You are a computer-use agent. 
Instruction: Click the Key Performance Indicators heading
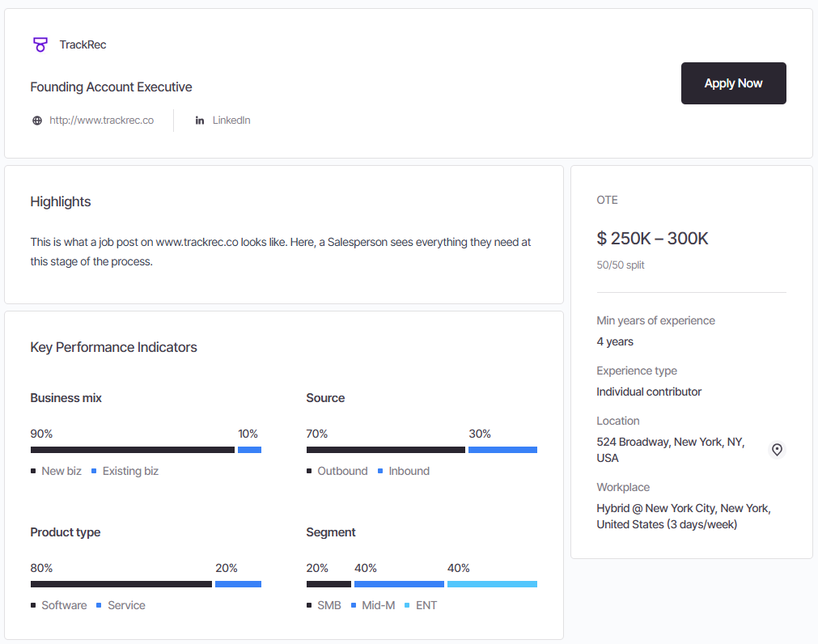pyautogui.click(x=114, y=347)
